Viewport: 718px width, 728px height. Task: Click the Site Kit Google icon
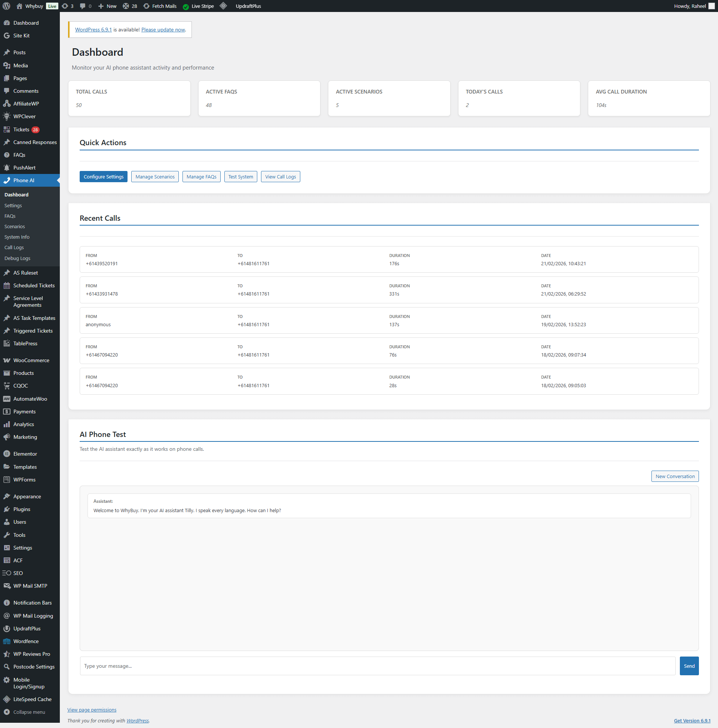click(x=7, y=36)
